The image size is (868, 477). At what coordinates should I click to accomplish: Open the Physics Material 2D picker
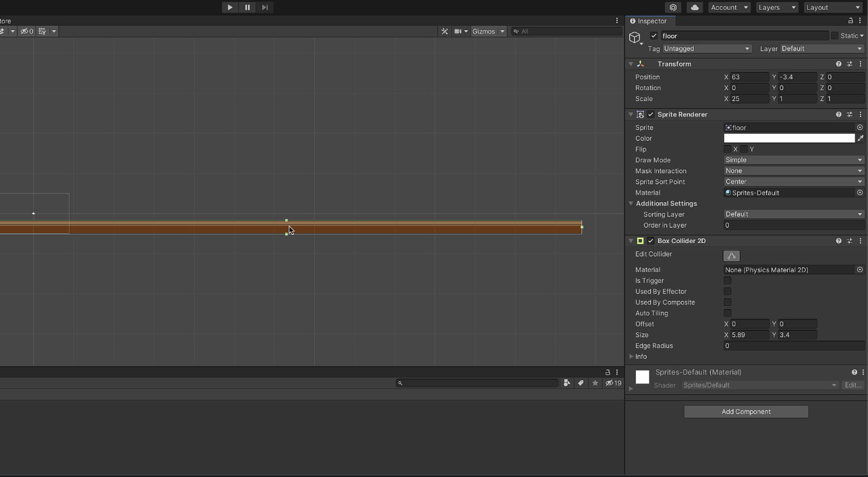point(860,270)
